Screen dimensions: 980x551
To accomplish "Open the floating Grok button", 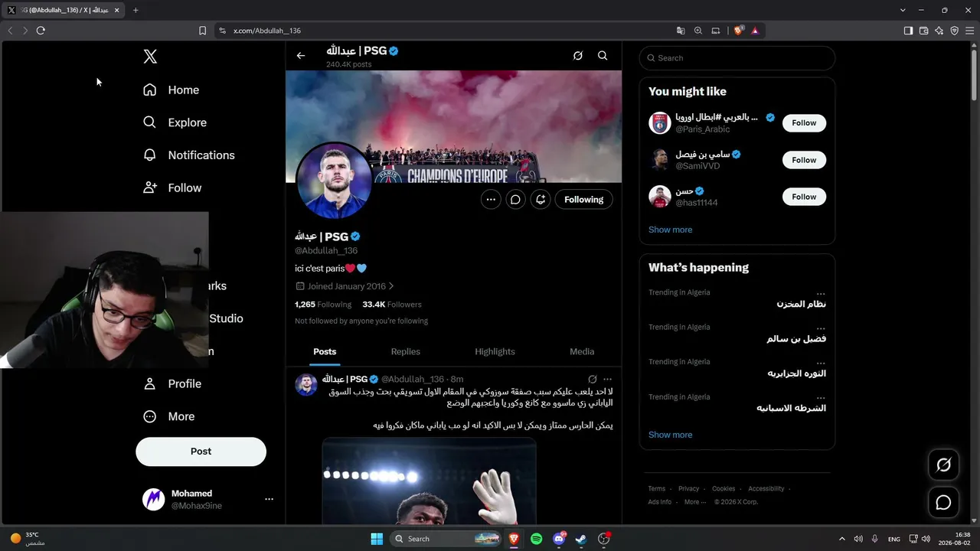I will tap(943, 465).
